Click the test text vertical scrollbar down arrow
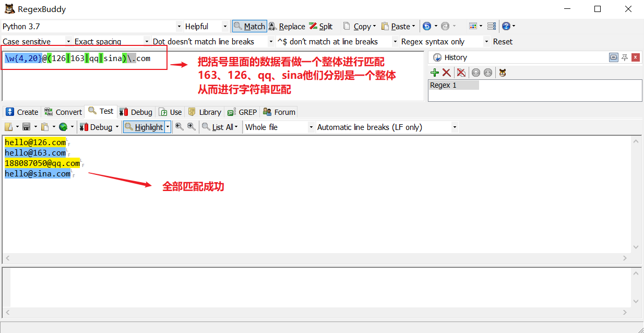The image size is (644, 333). click(636, 247)
